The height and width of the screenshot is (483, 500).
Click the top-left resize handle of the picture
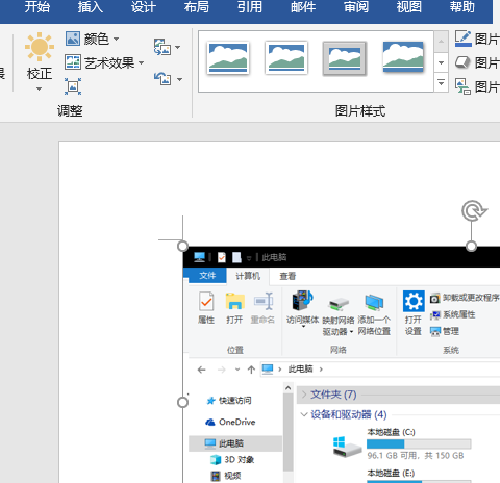[x=182, y=246]
